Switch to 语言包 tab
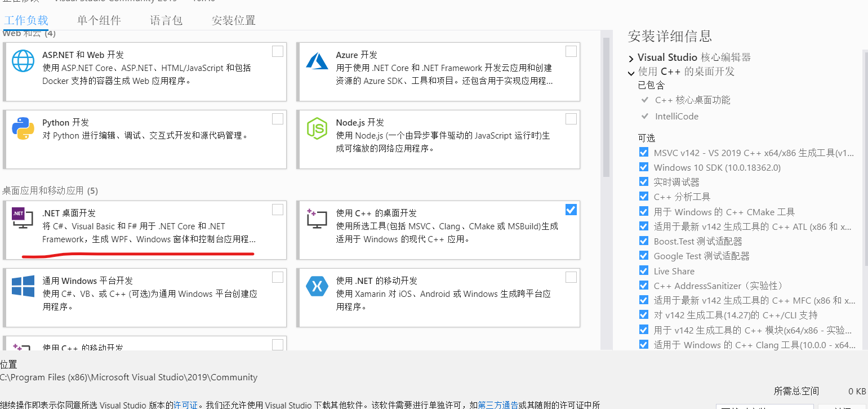This screenshot has height=409, width=868. coord(166,20)
